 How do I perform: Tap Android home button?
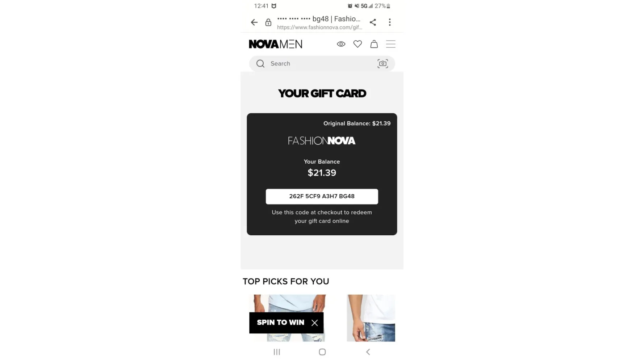click(x=322, y=352)
